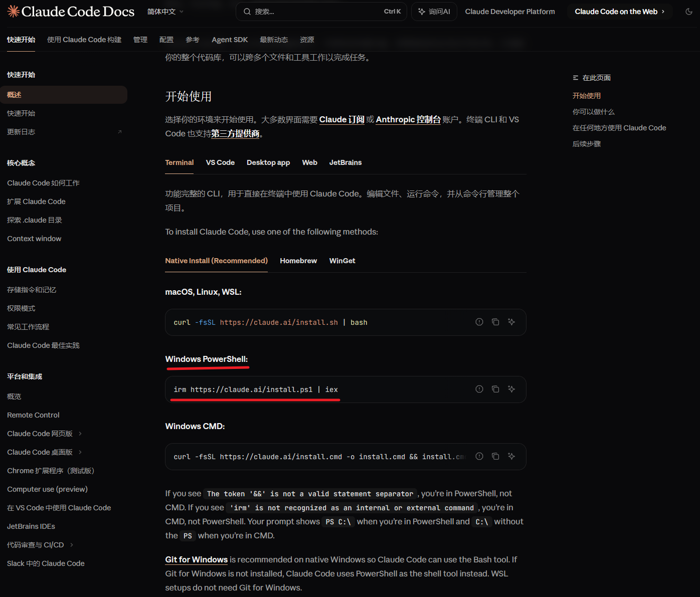
Task: Copy the PowerShell irm install command
Action: coord(495,389)
